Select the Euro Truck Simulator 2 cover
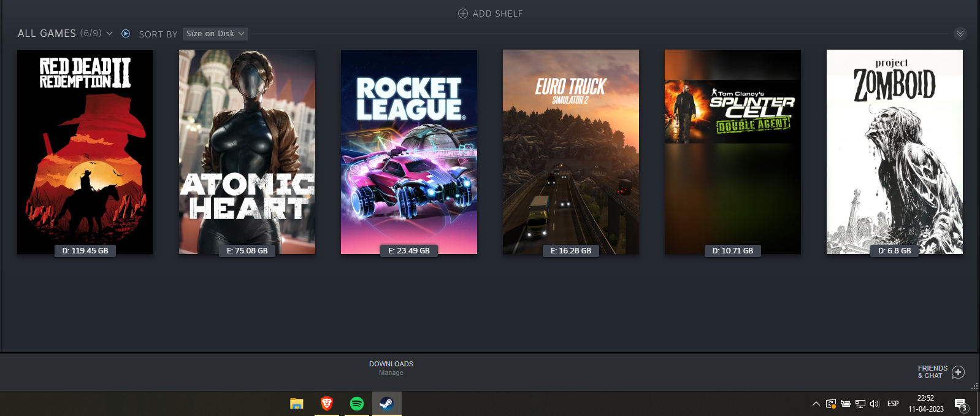980x416 pixels. (x=571, y=152)
